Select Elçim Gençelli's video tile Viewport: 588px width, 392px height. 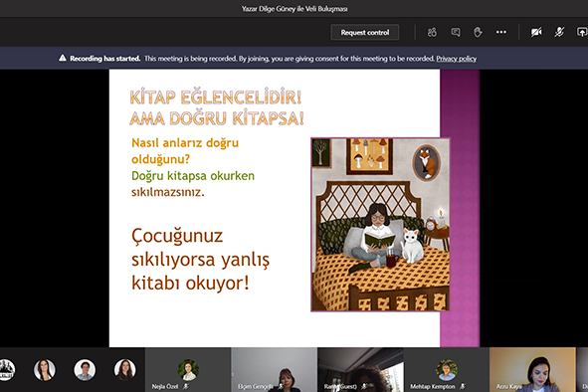pyautogui.click(x=275, y=369)
